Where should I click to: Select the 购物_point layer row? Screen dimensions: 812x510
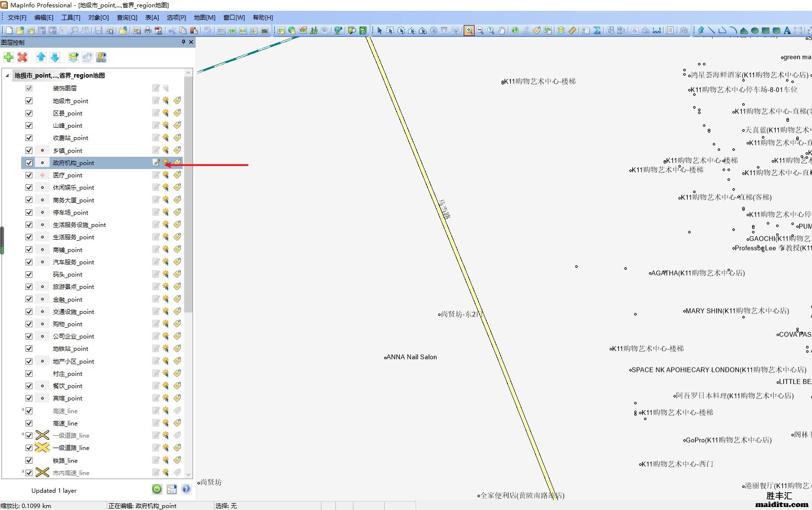(x=68, y=324)
